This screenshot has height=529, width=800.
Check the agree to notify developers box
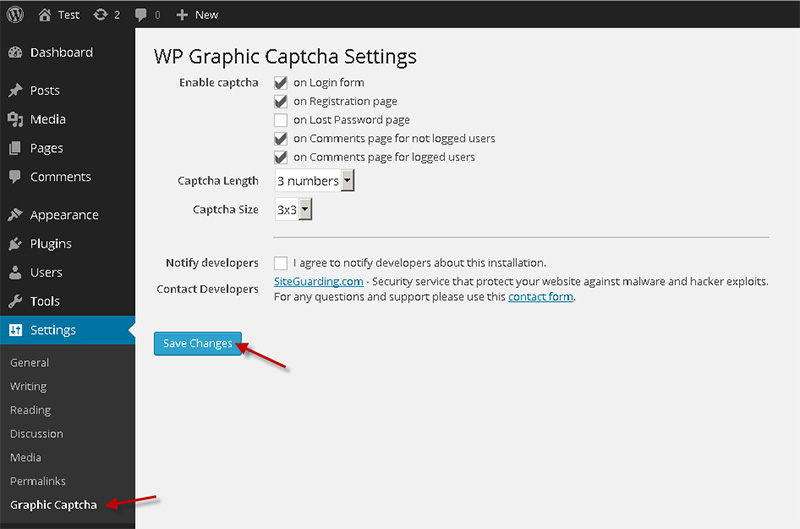click(x=281, y=263)
